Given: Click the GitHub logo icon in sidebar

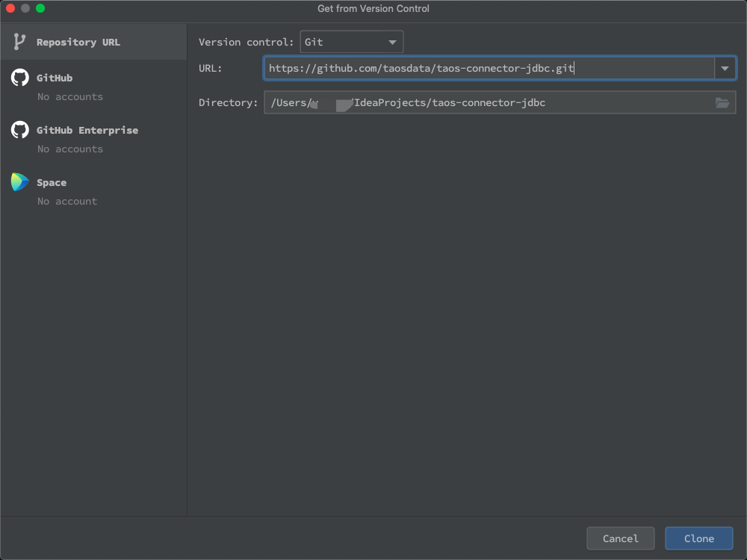Looking at the screenshot, I should pos(19,78).
